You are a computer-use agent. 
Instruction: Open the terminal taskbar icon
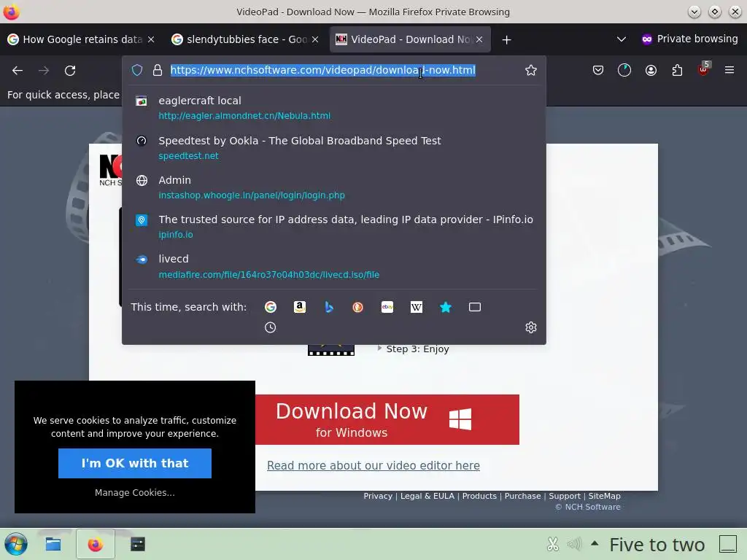(x=138, y=544)
